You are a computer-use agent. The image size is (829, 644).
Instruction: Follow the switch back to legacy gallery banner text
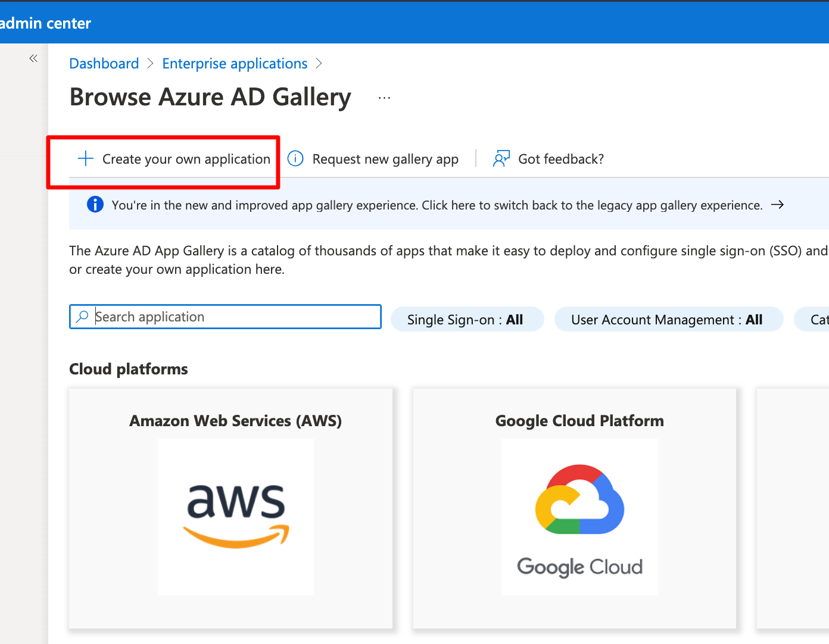tap(437, 205)
